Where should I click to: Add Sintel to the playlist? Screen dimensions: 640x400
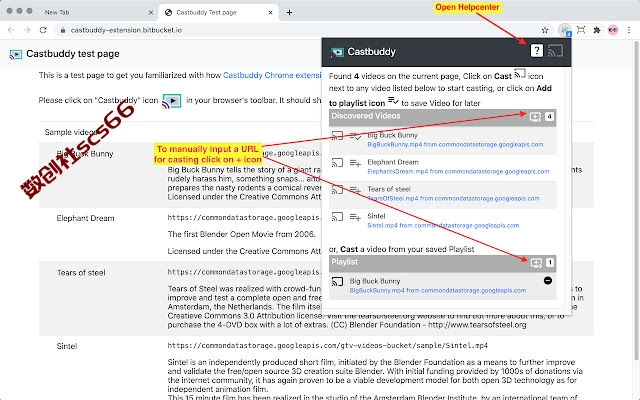click(355, 217)
